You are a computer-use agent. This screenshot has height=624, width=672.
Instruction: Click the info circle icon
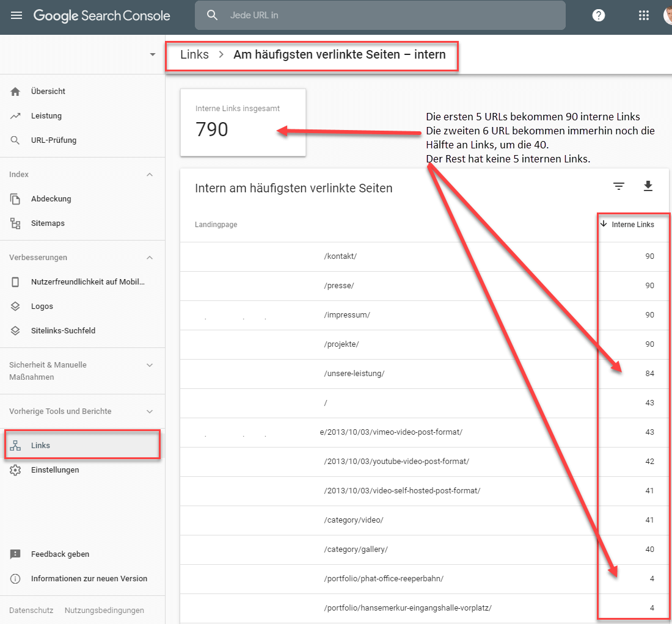point(15,579)
